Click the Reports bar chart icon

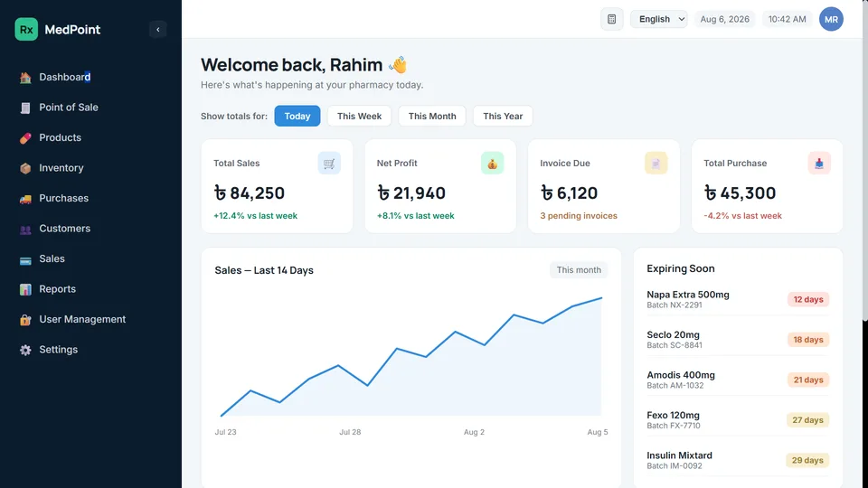click(x=25, y=289)
